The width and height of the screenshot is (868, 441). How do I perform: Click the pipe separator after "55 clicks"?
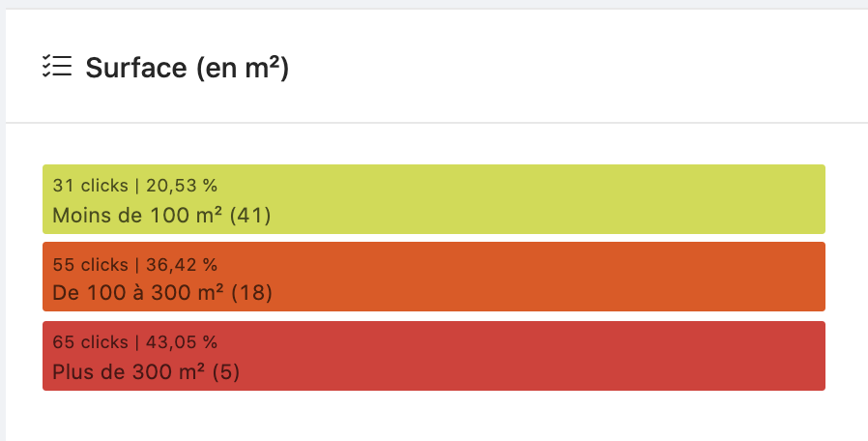[136, 264]
